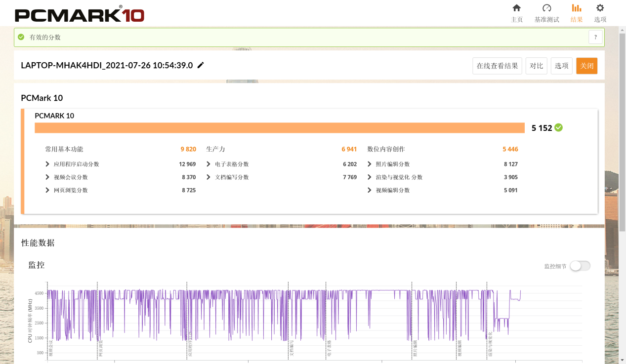Click the orange PCMark 10 score bar
Image resolution: width=626 pixels, height=364 pixels.
(x=279, y=128)
